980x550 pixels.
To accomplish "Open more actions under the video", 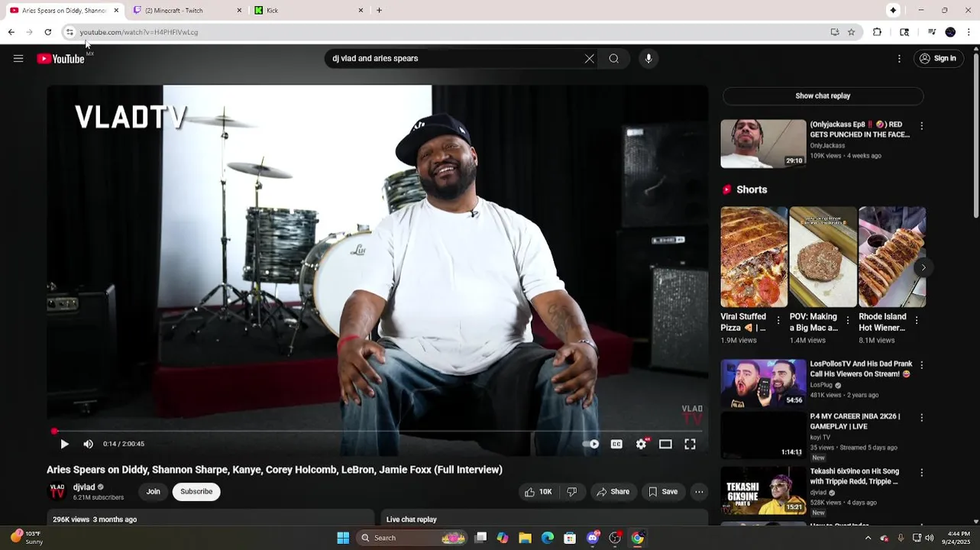I will (699, 492).
